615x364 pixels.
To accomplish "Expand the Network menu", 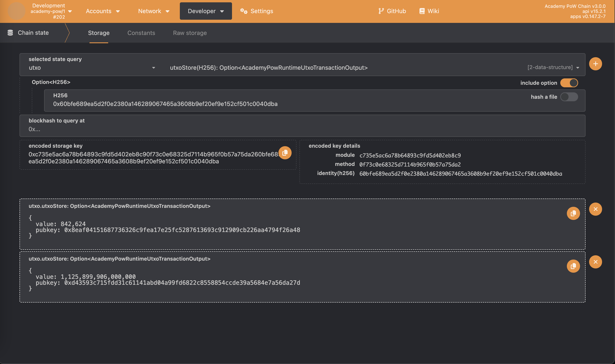I will [x=154, y=11].
